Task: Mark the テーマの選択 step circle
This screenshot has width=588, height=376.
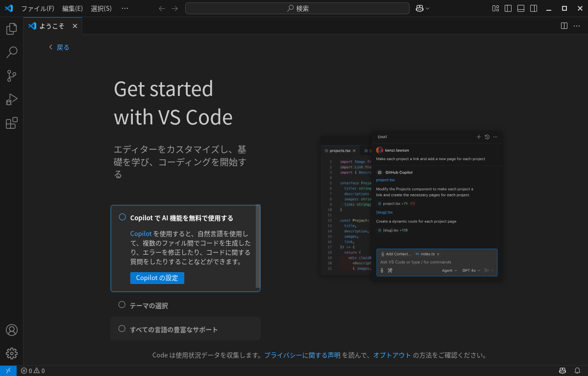Action: (x=122, y=305)
